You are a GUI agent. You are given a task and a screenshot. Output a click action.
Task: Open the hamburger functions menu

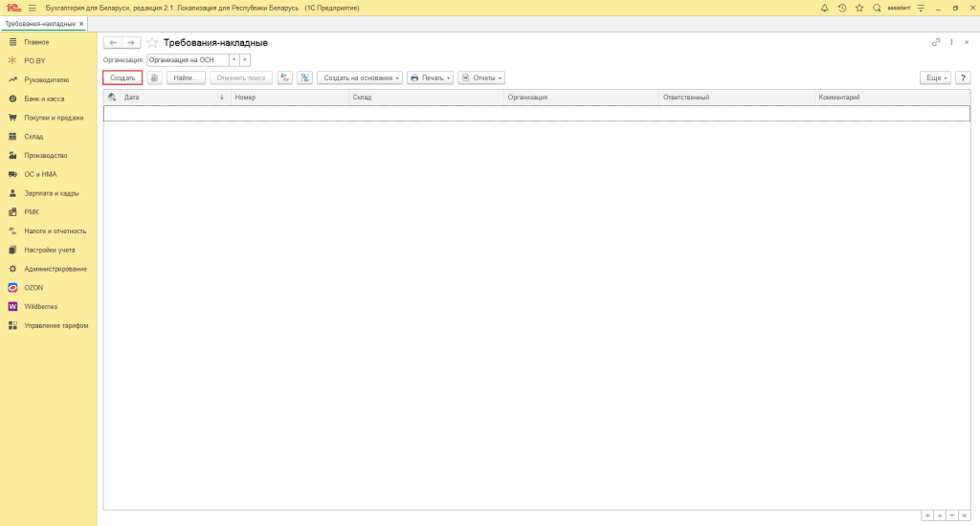point(32,8)
